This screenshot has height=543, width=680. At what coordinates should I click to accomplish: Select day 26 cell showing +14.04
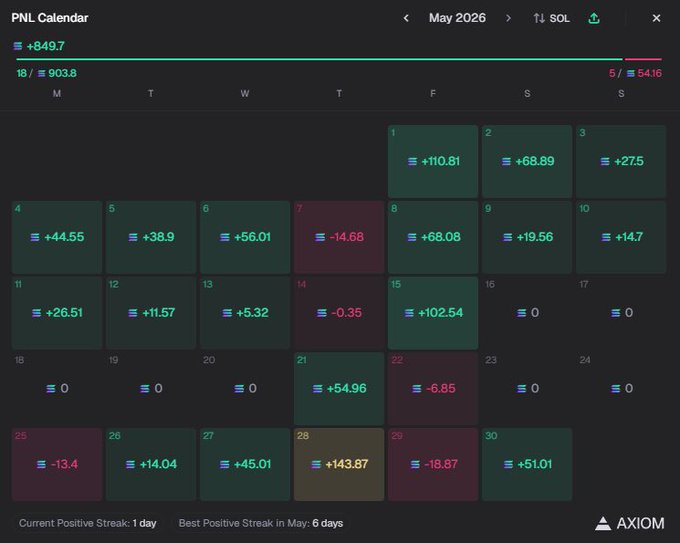click(x=151, y=464)
